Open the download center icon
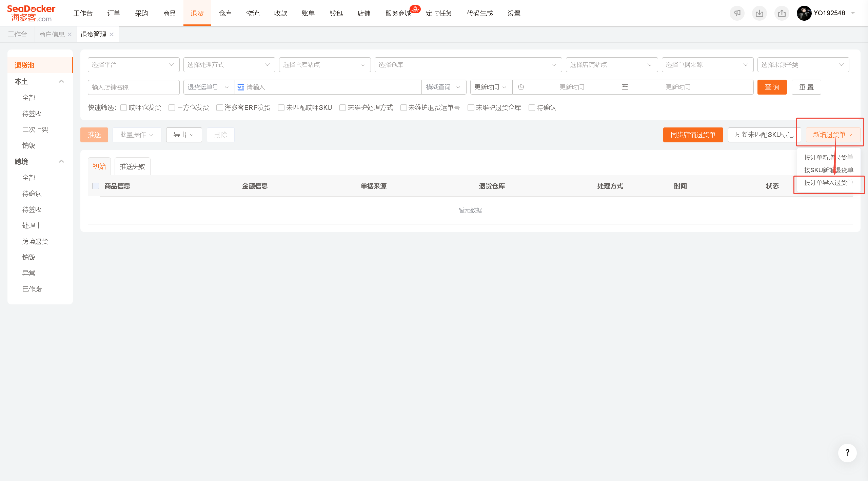 (759, 13)
